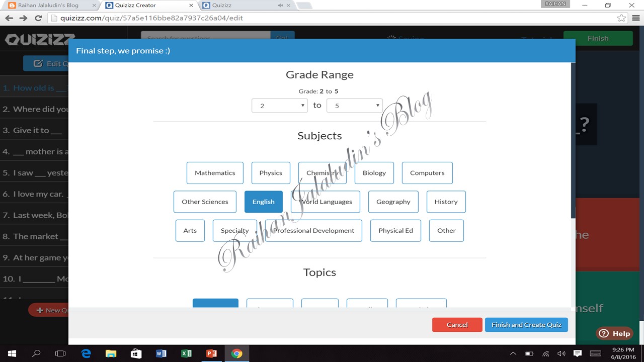Select the Physical Ed subject

[x=395, y=230]
